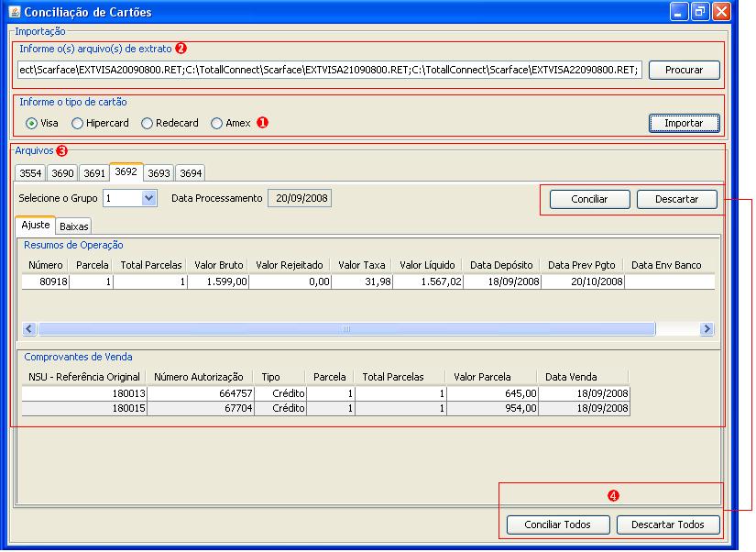Open file tab 3693
The image size is (756, 552).
tap(159, 173)
